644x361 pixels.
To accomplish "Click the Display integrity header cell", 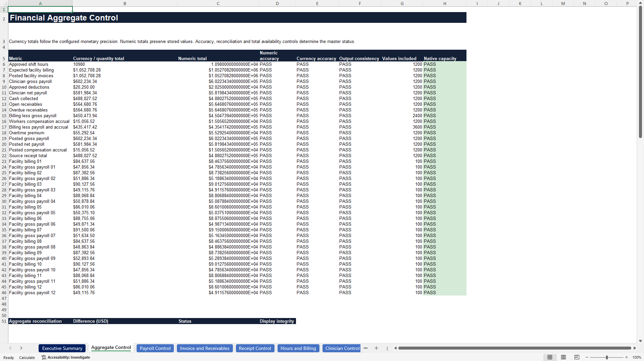I will pos(277,321).
